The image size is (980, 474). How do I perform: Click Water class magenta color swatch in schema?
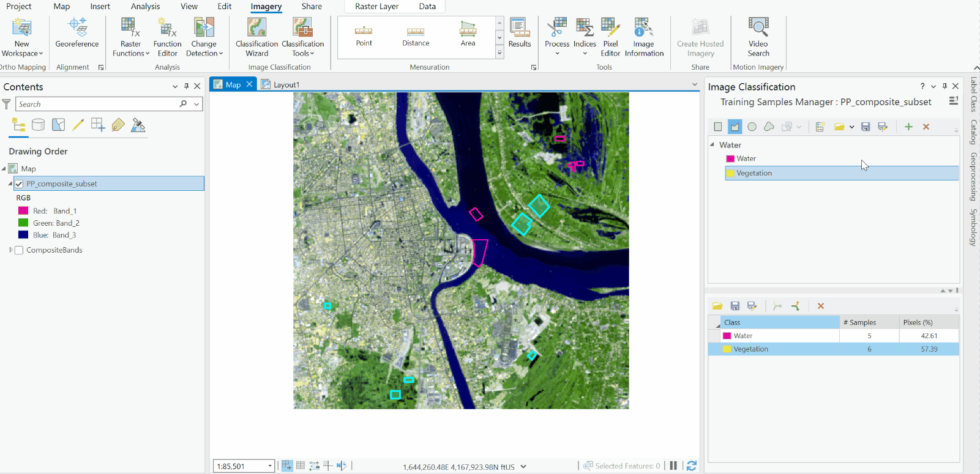pos(730,158)
